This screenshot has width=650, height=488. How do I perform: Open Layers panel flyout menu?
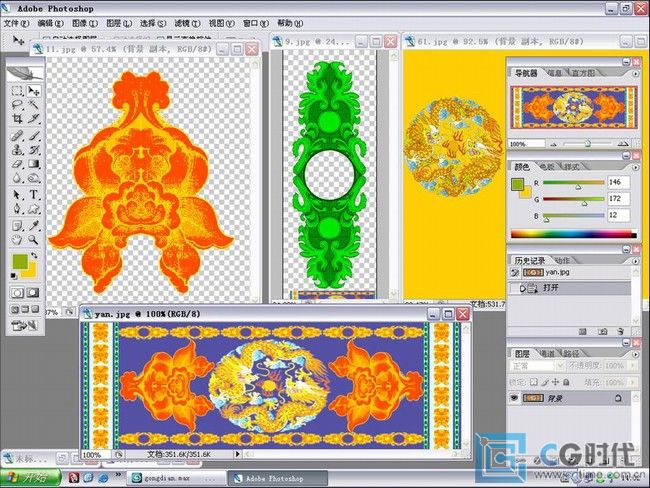click(x=635, y=354)
